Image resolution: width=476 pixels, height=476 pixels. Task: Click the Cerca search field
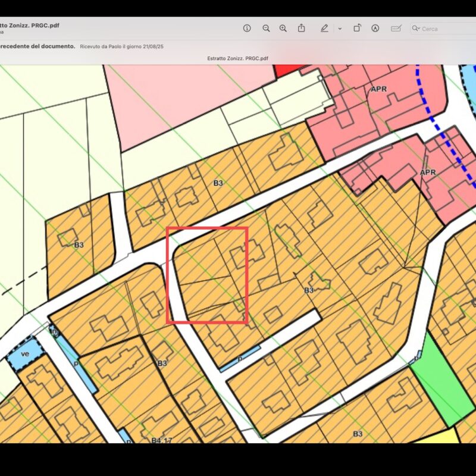[443, 29]
